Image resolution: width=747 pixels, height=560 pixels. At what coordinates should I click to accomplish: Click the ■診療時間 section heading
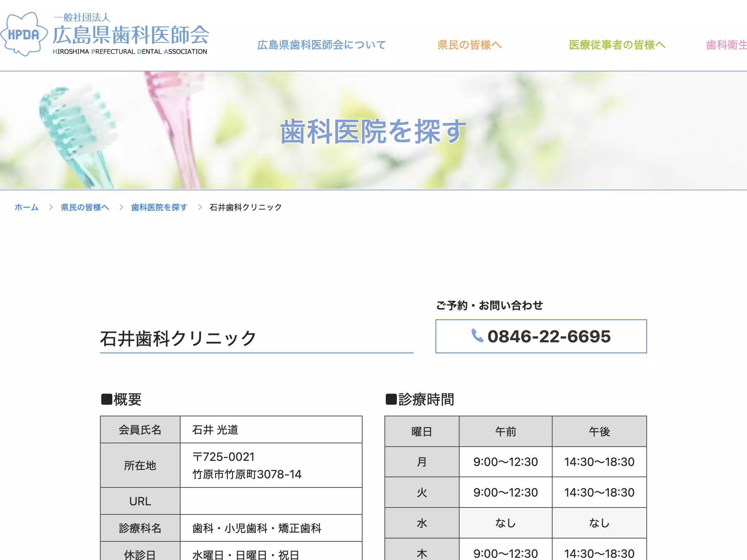[x=420, y=399]
